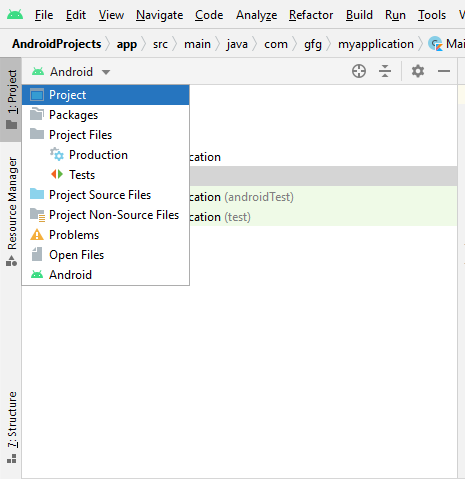Click the Tests arrows icon
465x479 pixels.
coord(57,174)
